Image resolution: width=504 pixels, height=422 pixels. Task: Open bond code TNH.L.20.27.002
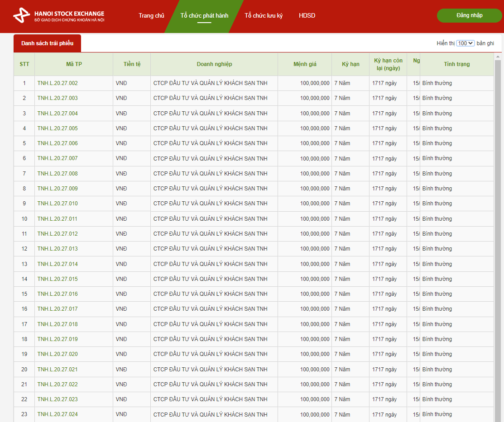[x=58, y=83]
